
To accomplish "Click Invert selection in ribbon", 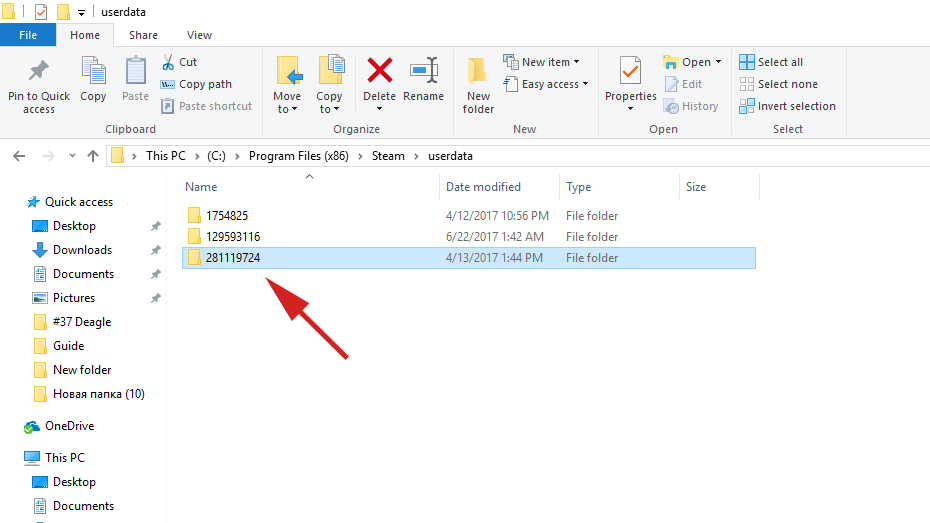I will point(787,106).
